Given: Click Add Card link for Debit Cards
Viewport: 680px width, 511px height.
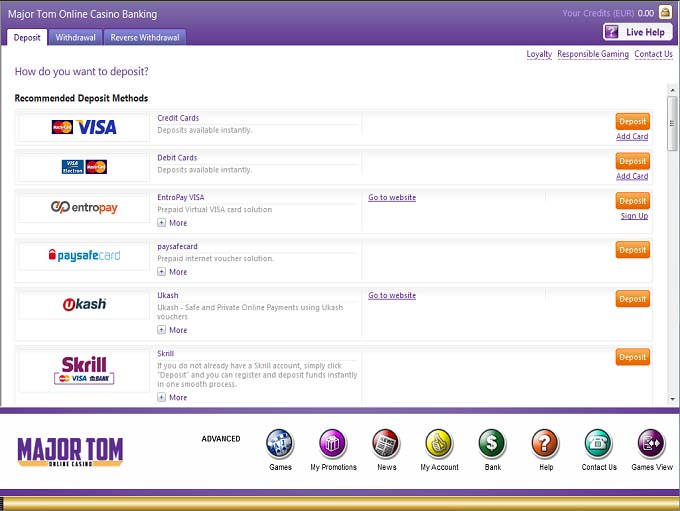Looking at the screenshot, I should tap(632, 176).
